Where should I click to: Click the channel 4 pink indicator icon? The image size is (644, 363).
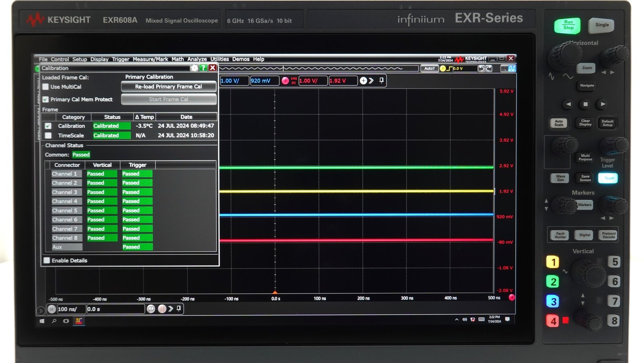click(285, 81)
